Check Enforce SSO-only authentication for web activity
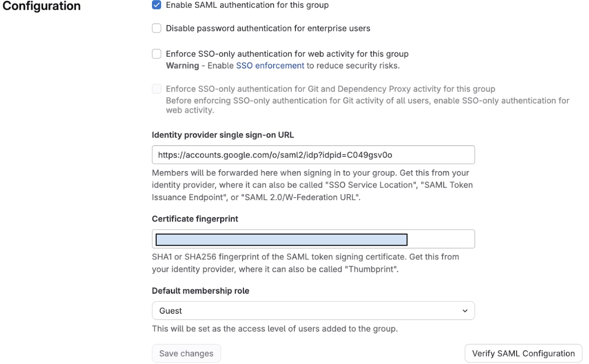 tap(157, 53)
